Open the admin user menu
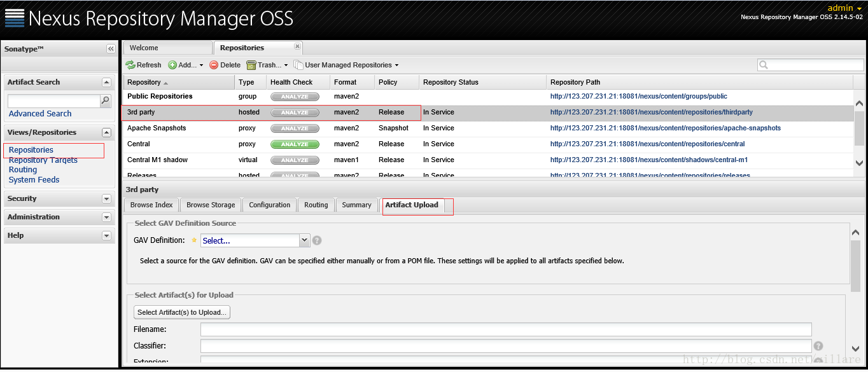The image size is (868, 372). (x=844, y=8)
